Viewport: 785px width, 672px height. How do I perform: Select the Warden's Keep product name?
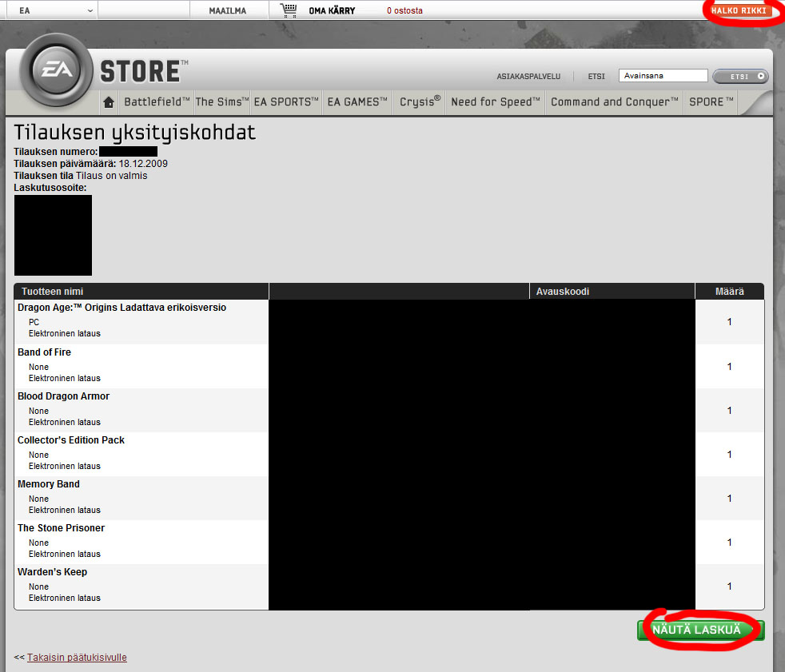tap(52, 572)
